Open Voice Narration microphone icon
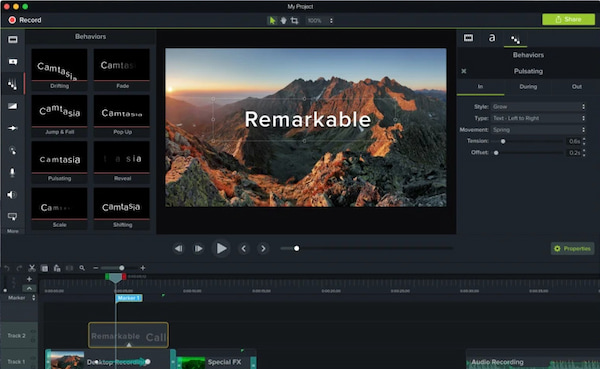 click(x=13, y=173)
